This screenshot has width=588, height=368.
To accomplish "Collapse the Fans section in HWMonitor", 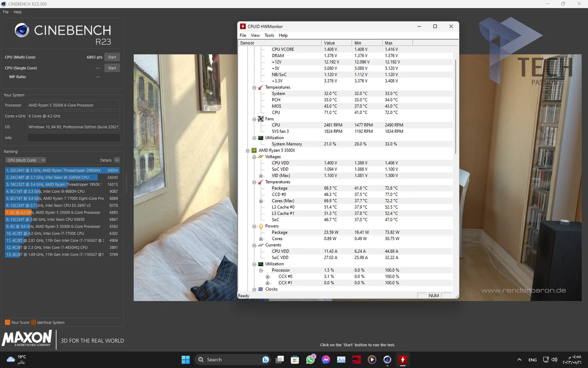I will click(254, 119).
